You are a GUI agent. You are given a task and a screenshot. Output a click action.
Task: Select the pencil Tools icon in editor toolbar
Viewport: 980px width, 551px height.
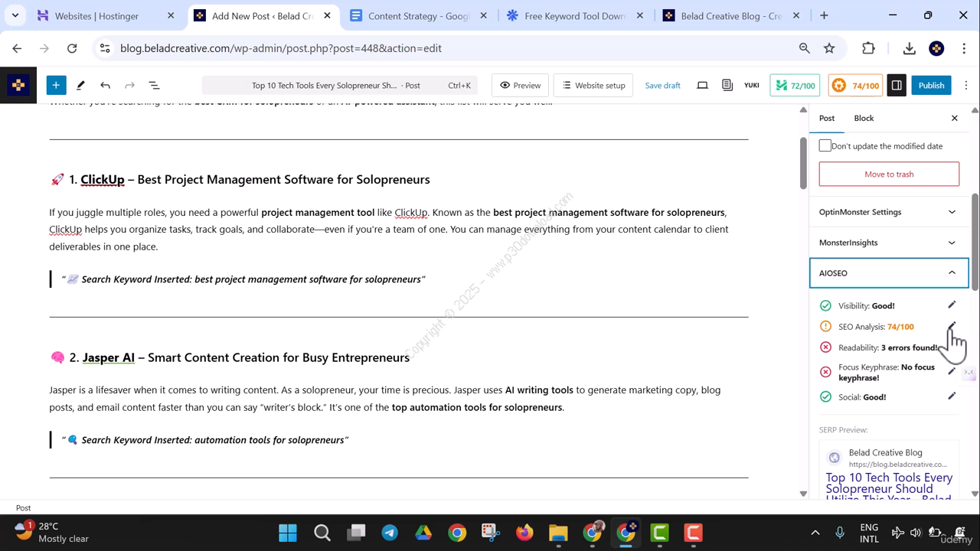[x=80, y=85]
